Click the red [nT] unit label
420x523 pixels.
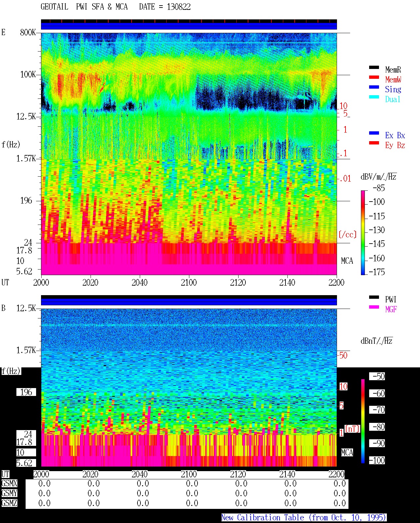[352, 429]
